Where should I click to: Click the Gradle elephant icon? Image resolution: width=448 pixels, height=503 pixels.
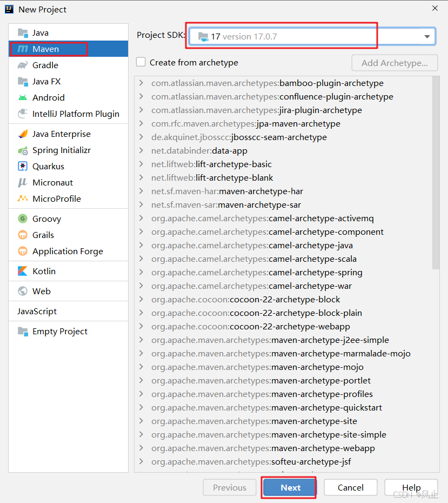[x=23, y=65]
